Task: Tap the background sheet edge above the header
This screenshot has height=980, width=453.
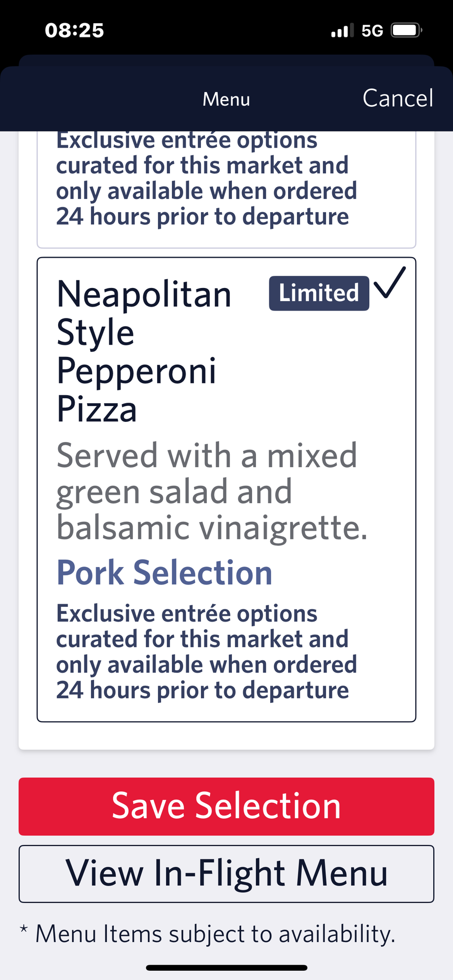Action: (x=226, y=61)
